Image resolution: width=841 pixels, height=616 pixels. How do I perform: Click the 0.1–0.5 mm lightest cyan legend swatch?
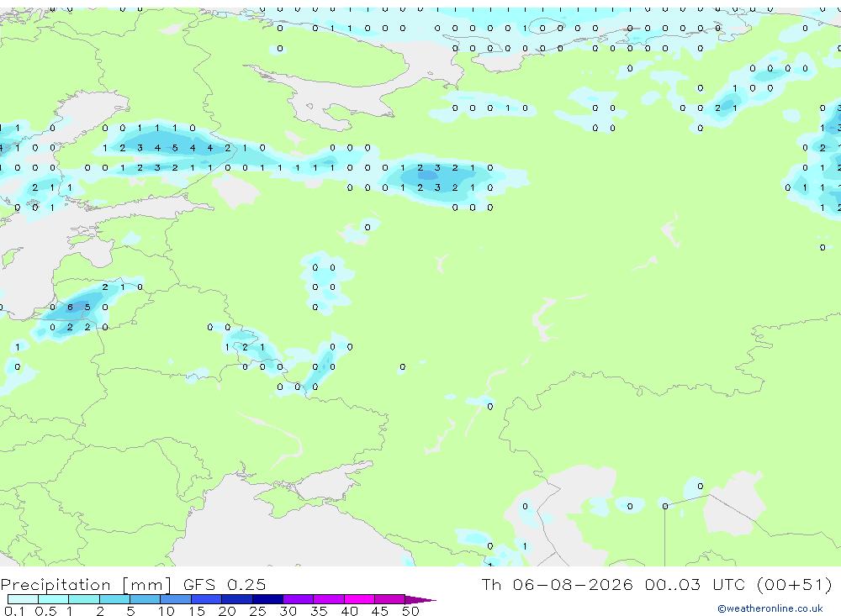click(23, 599)
